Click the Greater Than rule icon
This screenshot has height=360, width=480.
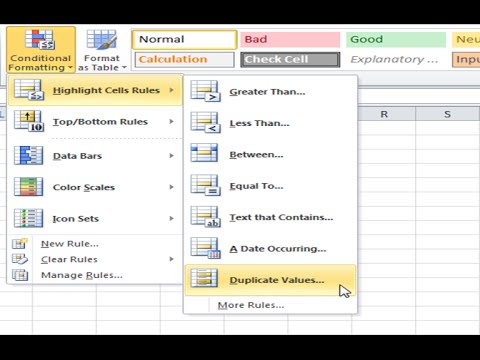pos(205,91)
